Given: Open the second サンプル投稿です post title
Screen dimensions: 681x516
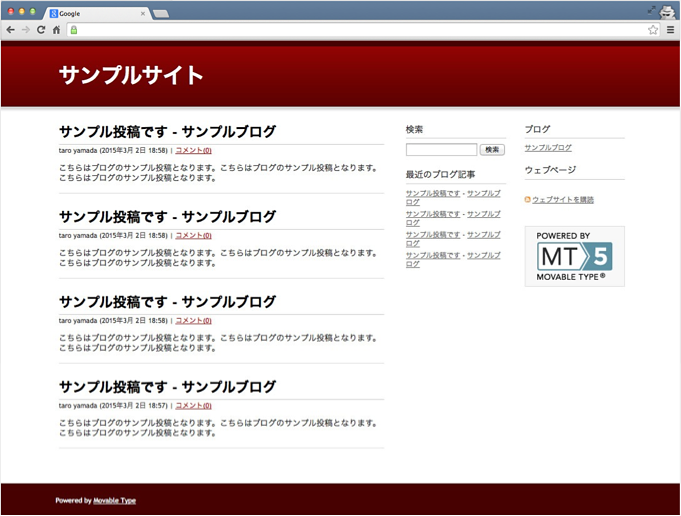Looking at the screenshot, I should click(x=167, y=217).
